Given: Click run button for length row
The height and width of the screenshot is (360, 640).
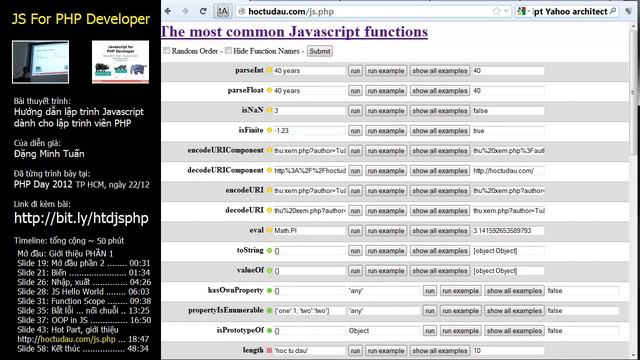Looking at the screenshot, I should click(x=355, y=351).
